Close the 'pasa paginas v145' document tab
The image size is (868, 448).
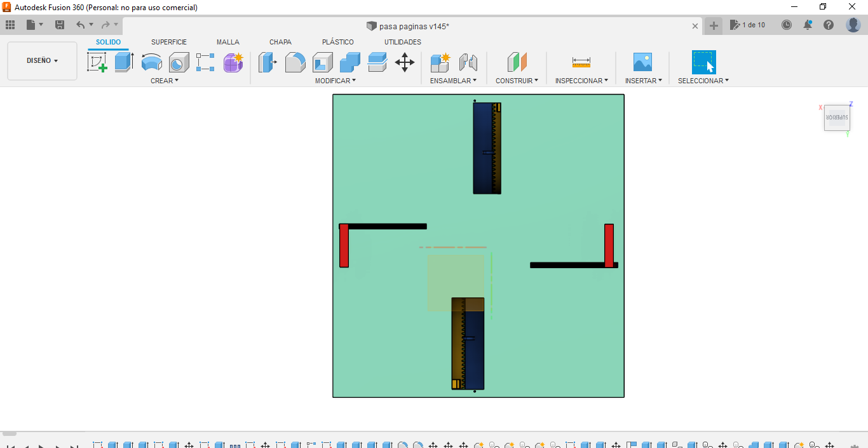click(x=695, y=26)
